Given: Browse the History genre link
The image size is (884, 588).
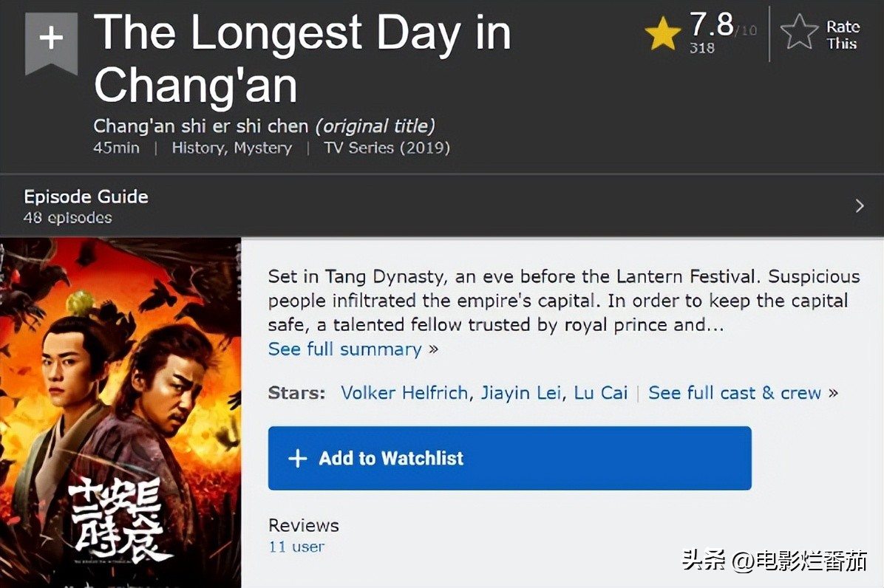Looking at the screenshot, I should 199,148.
